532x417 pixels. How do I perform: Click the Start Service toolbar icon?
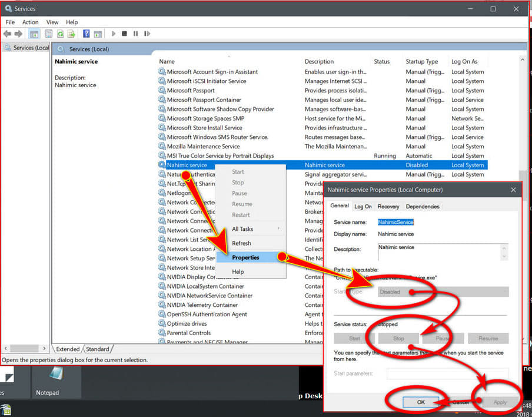coord(113,34)
